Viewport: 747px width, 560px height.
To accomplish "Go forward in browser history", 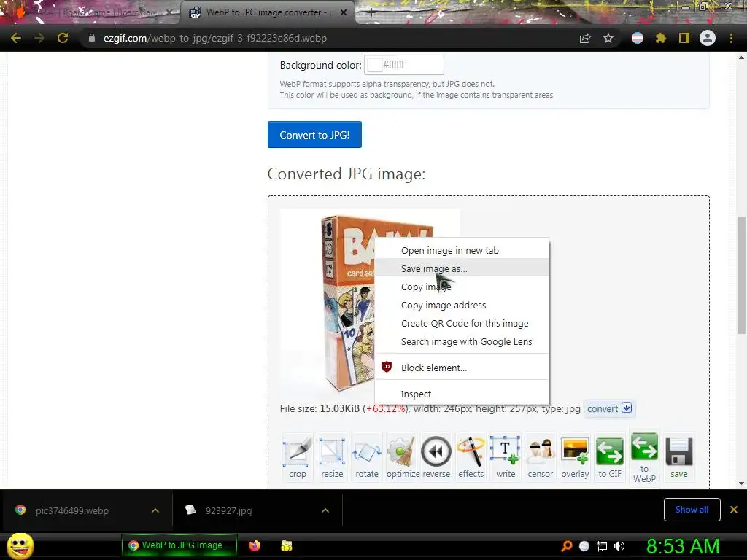I will click(39, 38).
